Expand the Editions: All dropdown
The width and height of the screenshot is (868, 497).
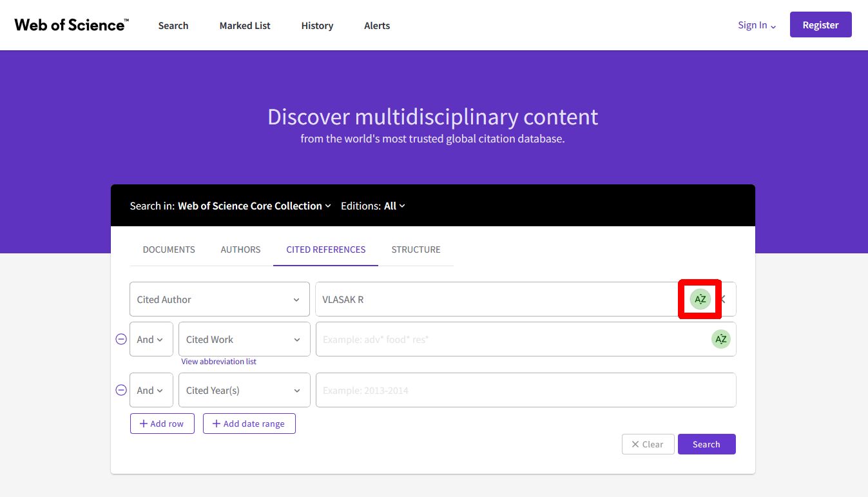click(373, 206)
